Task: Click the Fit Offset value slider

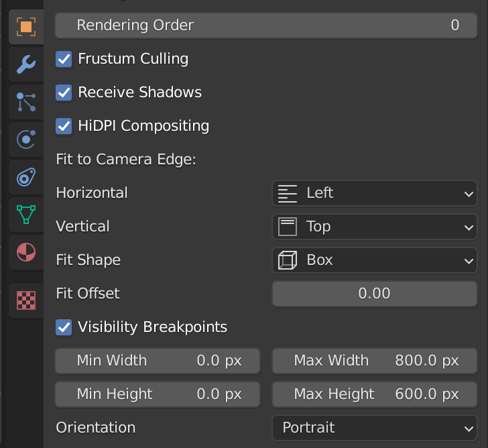Action: coord(375,294)
